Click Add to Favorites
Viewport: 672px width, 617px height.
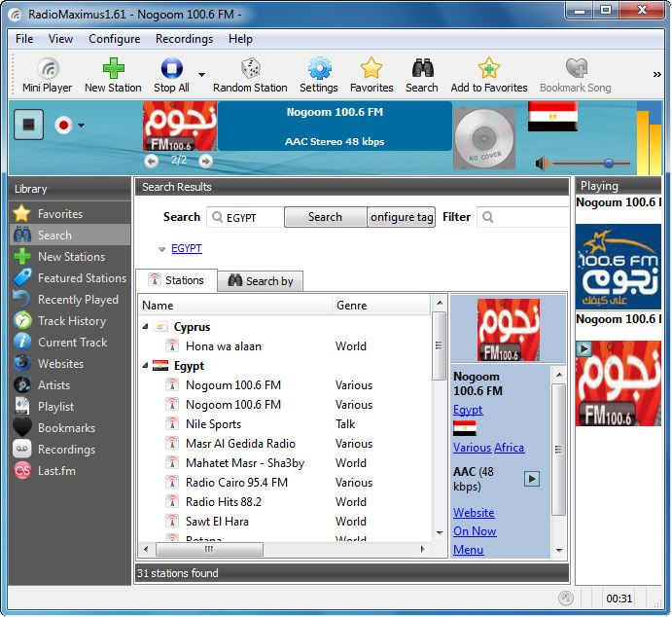click(x=489, y=76)
